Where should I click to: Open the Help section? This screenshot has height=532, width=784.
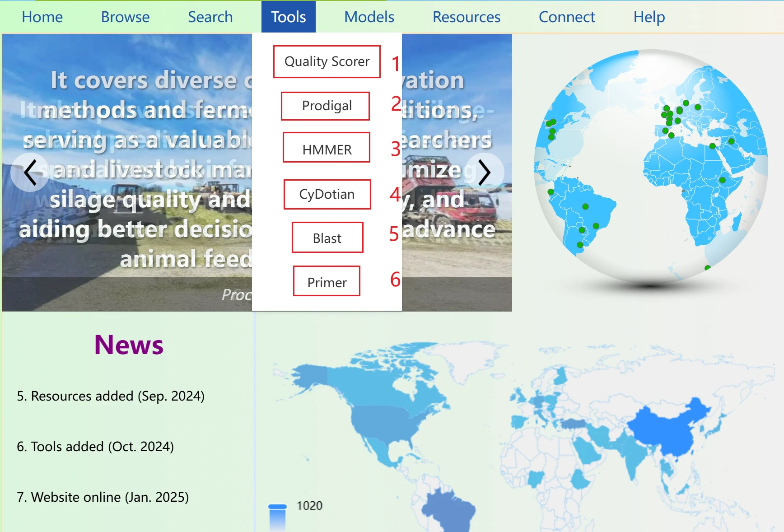click(x=649, y=17)
